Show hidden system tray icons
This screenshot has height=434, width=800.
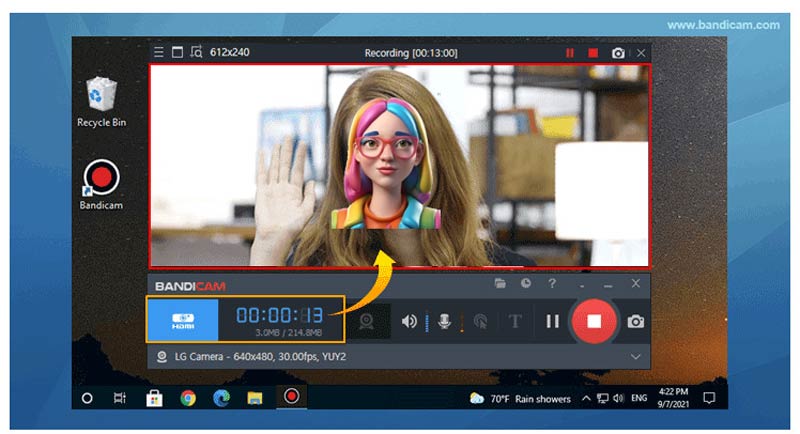point(582,398)
